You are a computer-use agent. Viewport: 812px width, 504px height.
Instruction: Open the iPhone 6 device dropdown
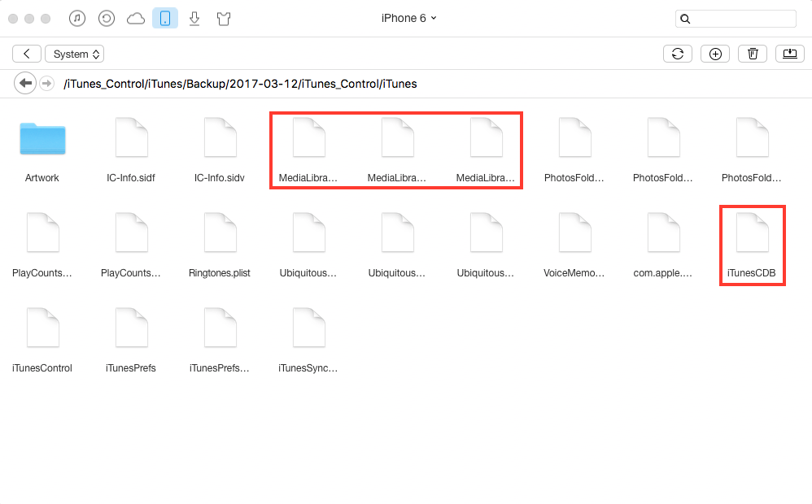(409, 18)
